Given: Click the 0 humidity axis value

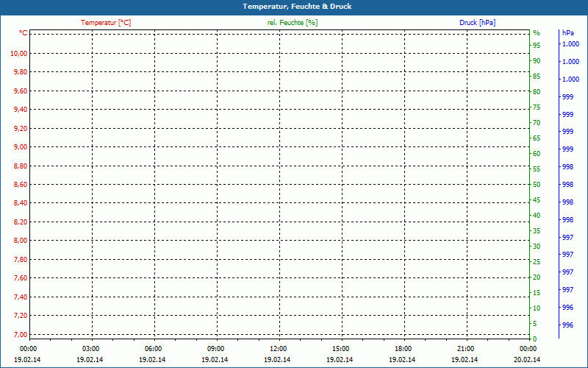Looking at the screenshot, I should (x=535, y=339).
